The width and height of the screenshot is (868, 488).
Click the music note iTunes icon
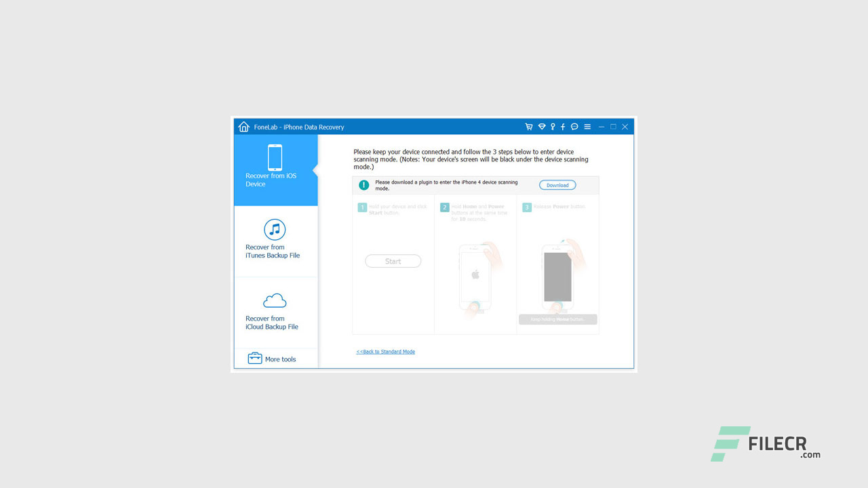(275, 229)
